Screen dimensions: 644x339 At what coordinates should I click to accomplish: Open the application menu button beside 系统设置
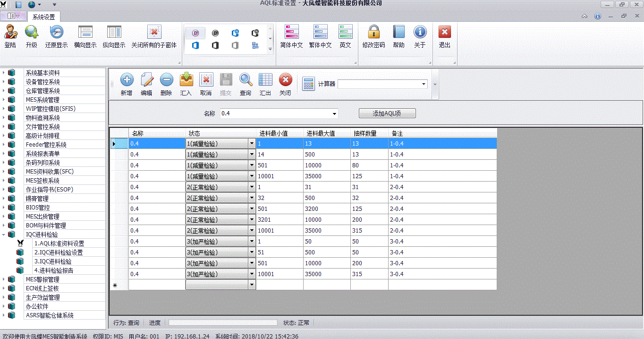[x=13, y=16]
